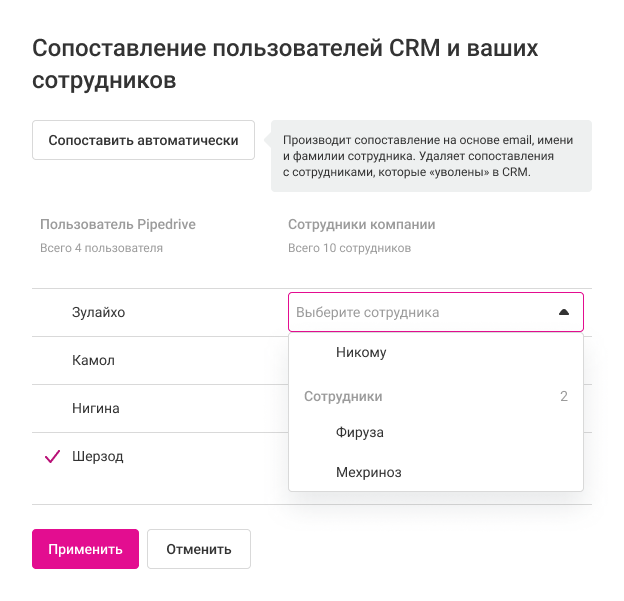624x601 pixels.
Task: Click the grey auto-match description tooltip
Action: coord(431,156)
